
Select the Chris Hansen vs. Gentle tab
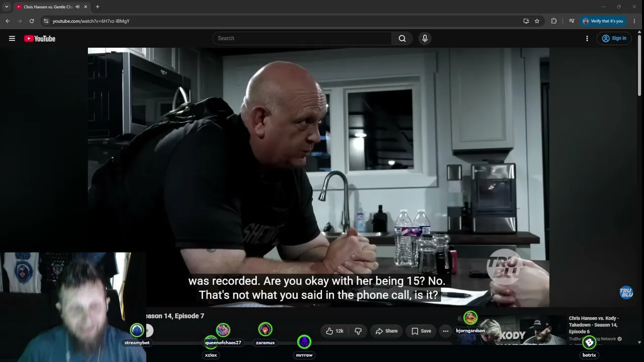click(x=48, y=7)
